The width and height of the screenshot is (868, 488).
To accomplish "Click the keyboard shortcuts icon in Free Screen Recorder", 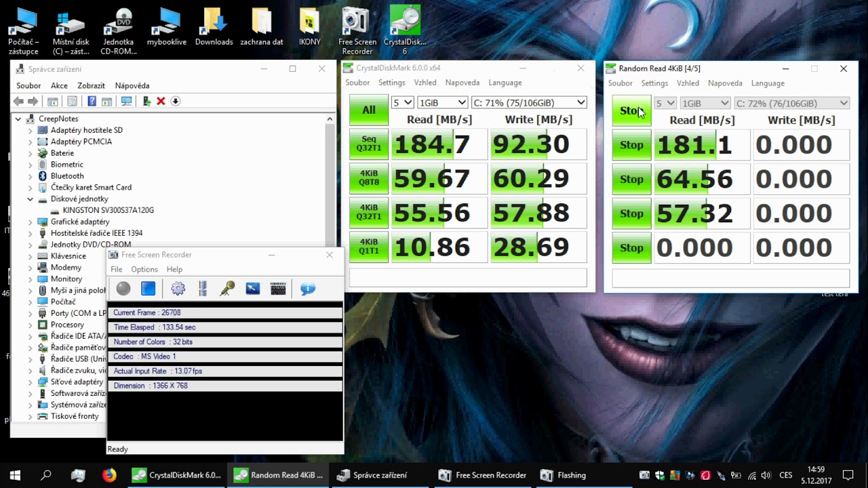I will coord(278,289).
